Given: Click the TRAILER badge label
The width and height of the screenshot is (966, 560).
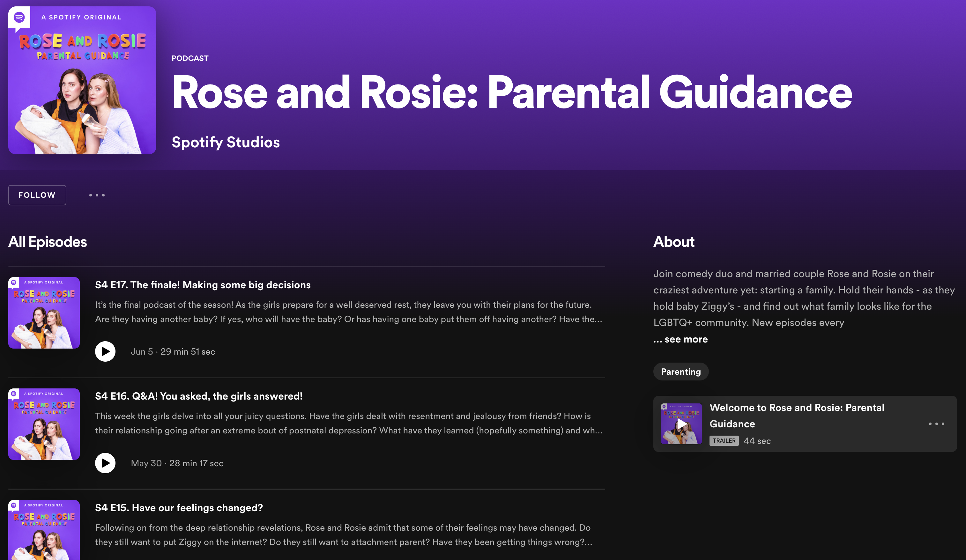Looking at the screenshot, I should point(724,441).
